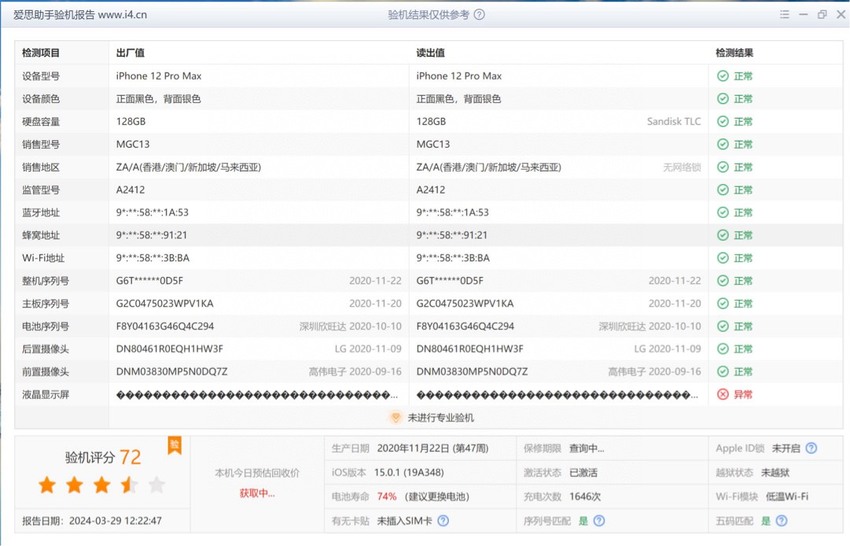
Task: Click the 正常 status icon for 硬盘容量
Action: 723,121
